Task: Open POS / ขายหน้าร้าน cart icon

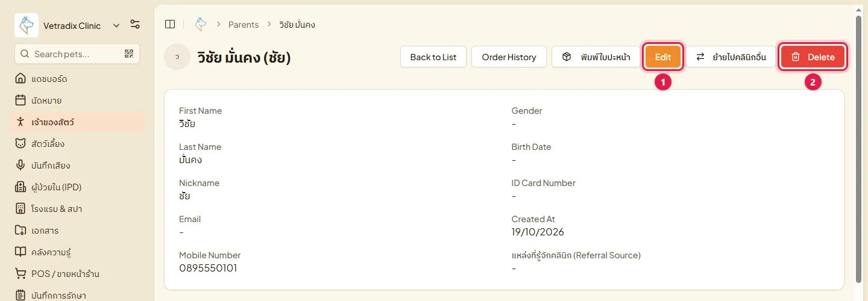Action: (x=20, y=274)
